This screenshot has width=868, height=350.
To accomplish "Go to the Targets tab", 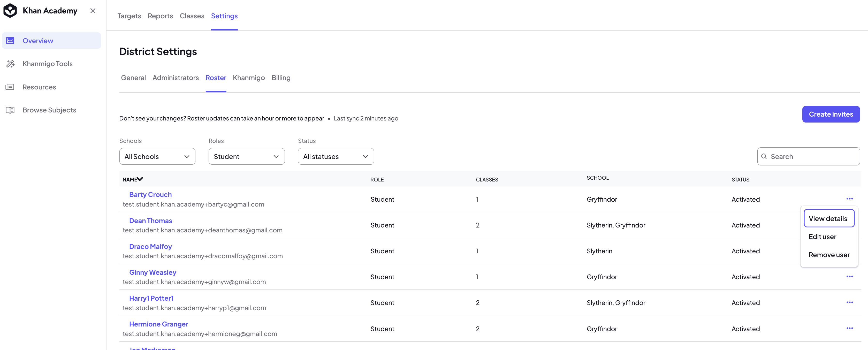I will point(130,16).
